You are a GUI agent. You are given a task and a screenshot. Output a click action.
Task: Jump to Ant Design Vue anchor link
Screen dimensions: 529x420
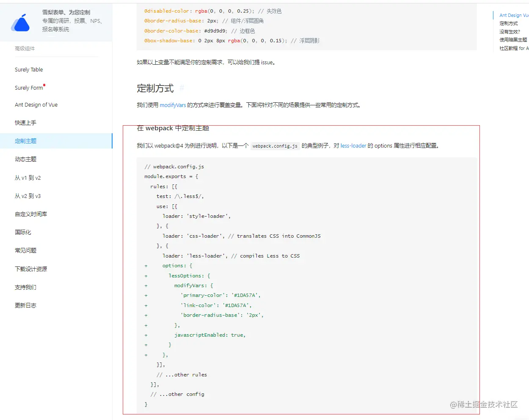tap(514, 15)
